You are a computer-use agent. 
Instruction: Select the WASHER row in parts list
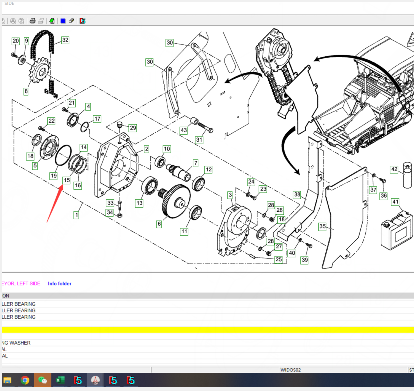pyautogui.click(x=208, y=343)
